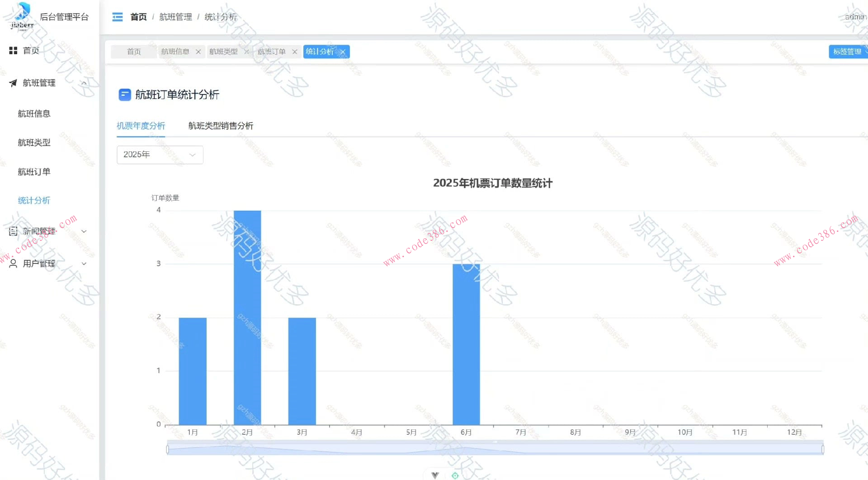The image size is (868, 480).
Task: Close the 航班类型 tab
Action: click(x=246, y=52)
